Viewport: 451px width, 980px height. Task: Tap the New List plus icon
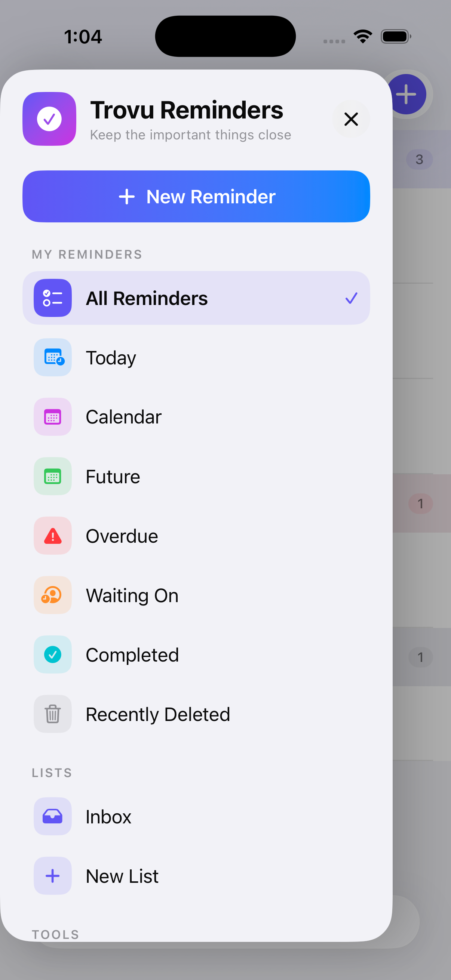pyautogui.click(x=53, y=875)
